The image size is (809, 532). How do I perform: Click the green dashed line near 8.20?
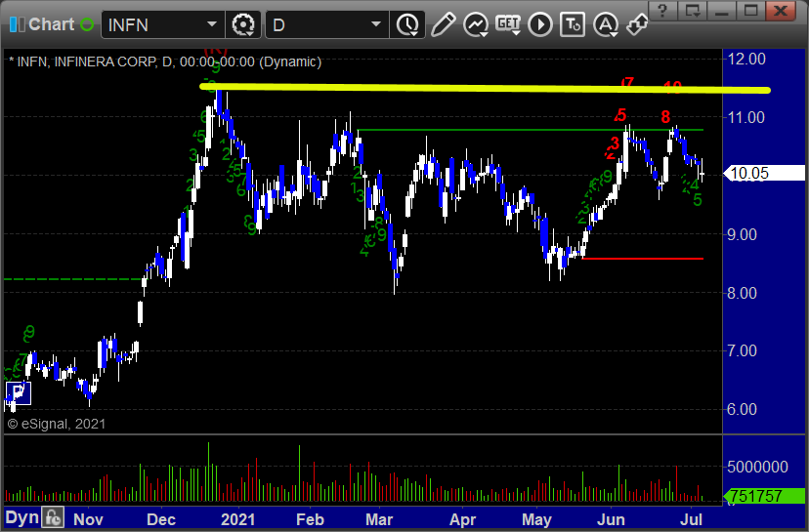(72, 279)
